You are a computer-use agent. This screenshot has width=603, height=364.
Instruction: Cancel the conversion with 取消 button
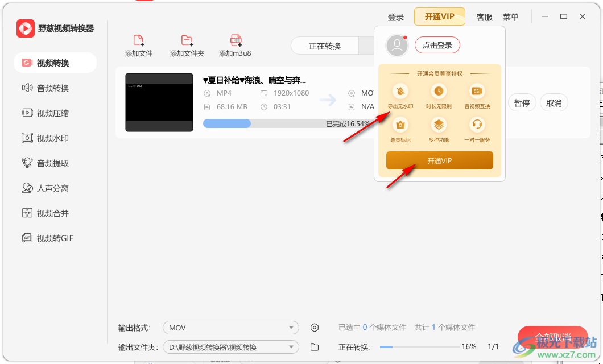pos(554,103)
